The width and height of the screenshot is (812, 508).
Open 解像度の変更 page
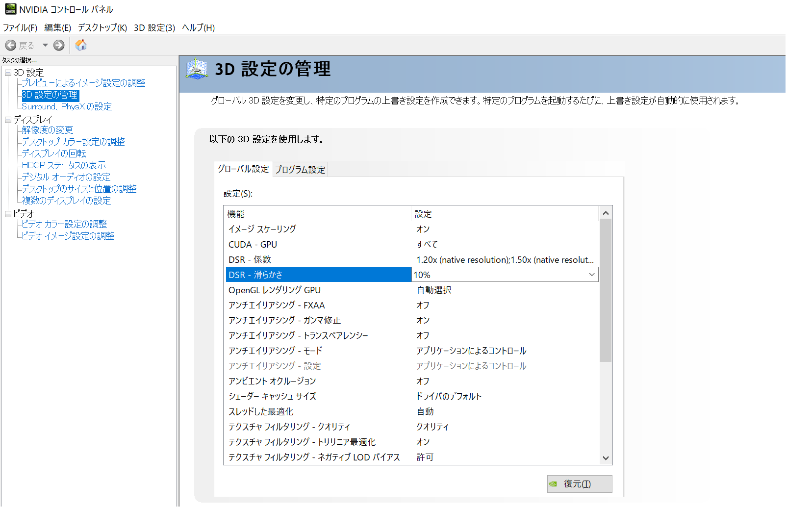[x=48, y=130]
